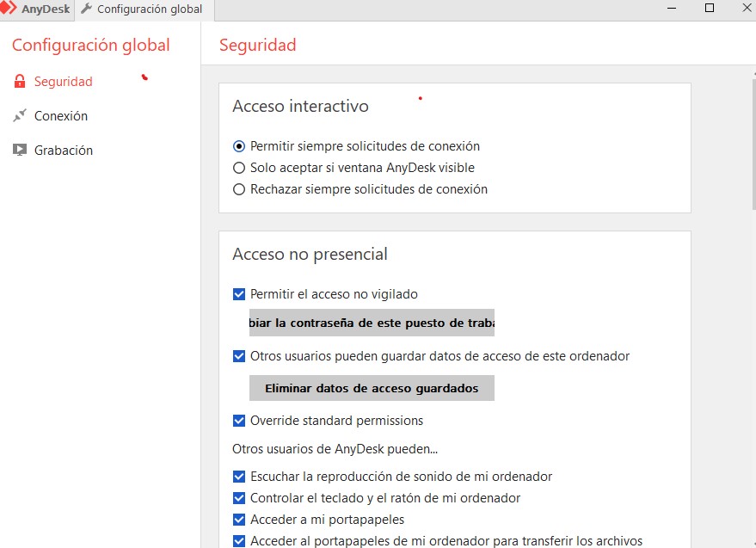Viewport: 756px width, 548px height.
Task: Open the Conexión settings section
Action: (x=64, y=115)
